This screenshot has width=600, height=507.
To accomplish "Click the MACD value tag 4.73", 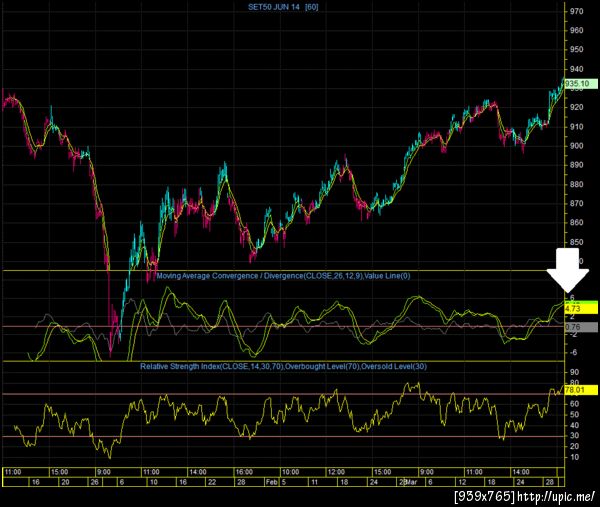I will (581, 308).
